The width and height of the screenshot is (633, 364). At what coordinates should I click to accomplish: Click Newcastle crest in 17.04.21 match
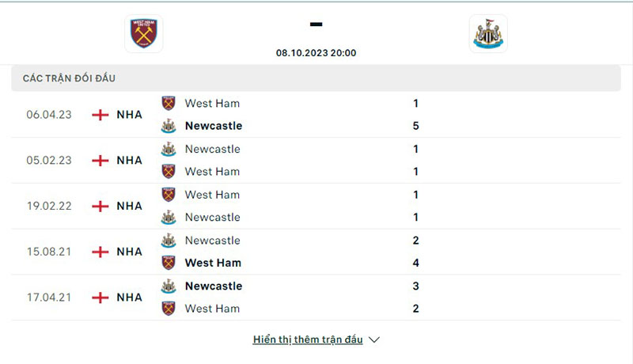tap(169, 286)
